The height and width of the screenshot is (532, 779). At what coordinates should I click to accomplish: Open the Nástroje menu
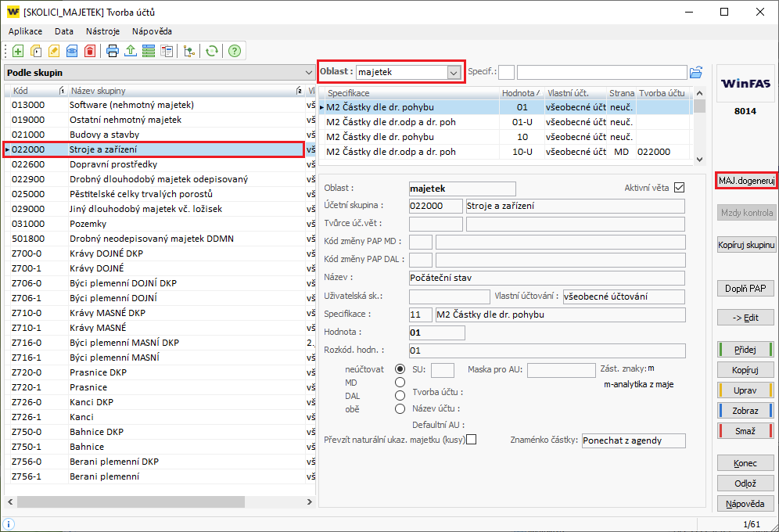(x=102, y=31)
